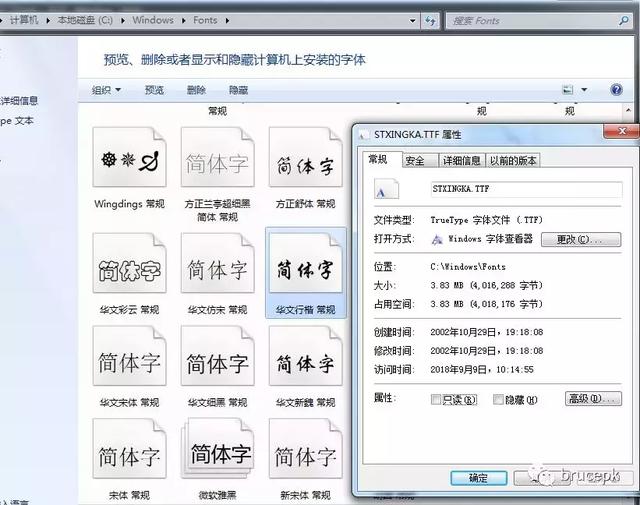Open the 组织 dropdown menu
Screen dimensions: 640x505
coord(106,90)
